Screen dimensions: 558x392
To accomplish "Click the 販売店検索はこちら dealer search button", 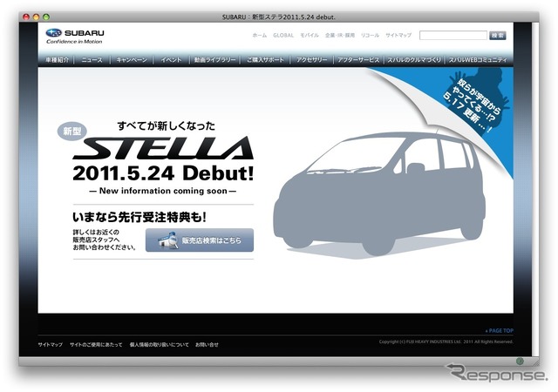I will click(200, 240).
